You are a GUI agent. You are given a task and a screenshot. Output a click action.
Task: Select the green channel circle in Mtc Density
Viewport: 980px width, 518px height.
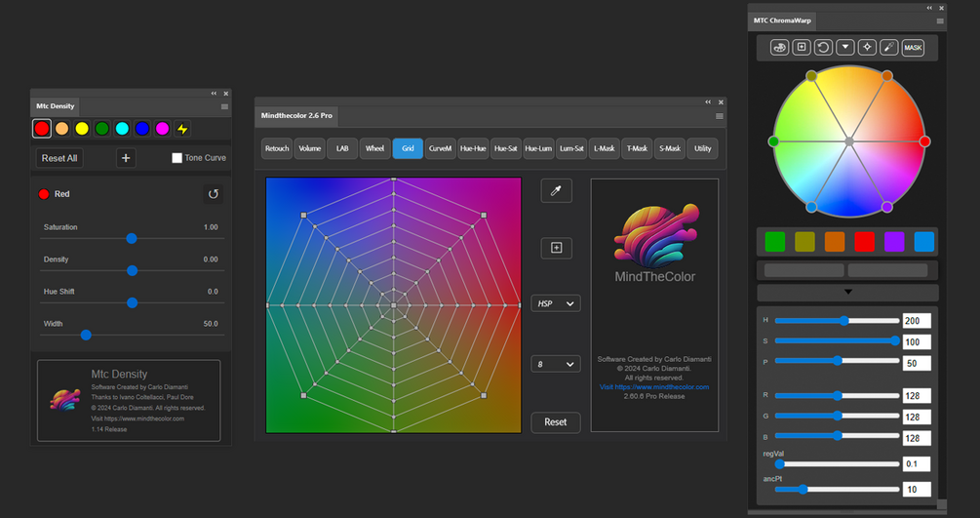click(x=101, y=129)
